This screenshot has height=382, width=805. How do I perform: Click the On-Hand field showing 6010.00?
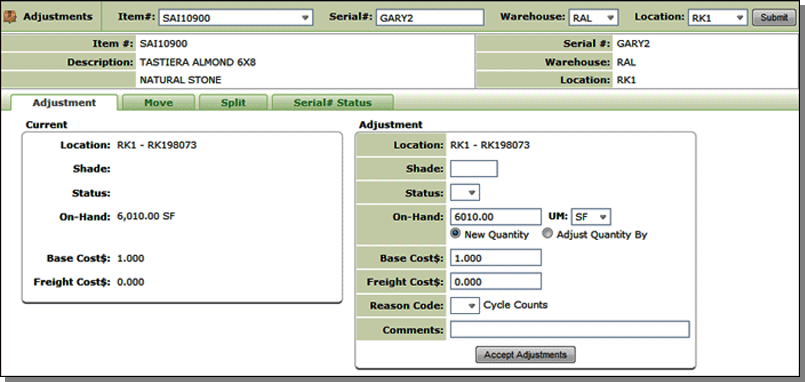tap(495, 217)
